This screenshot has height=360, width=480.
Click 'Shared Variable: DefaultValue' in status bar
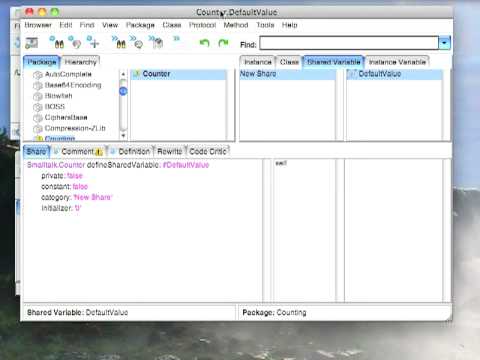(x=77, y=312)
